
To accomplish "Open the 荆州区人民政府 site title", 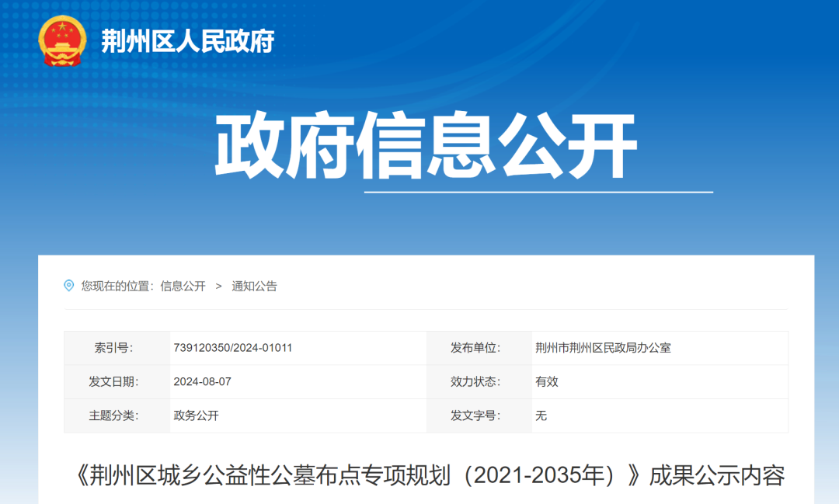I will (187, 40).
